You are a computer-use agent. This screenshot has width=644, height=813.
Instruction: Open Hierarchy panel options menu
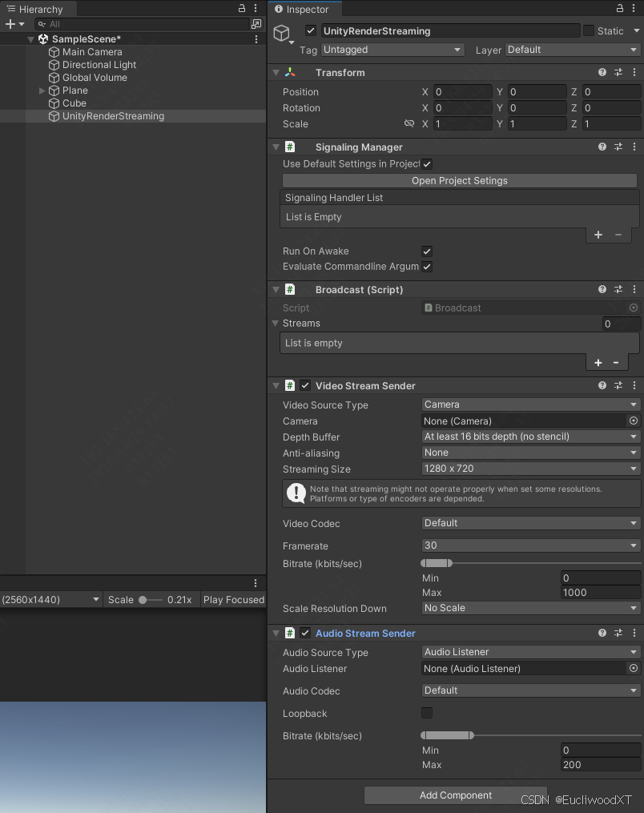(256, 8)
